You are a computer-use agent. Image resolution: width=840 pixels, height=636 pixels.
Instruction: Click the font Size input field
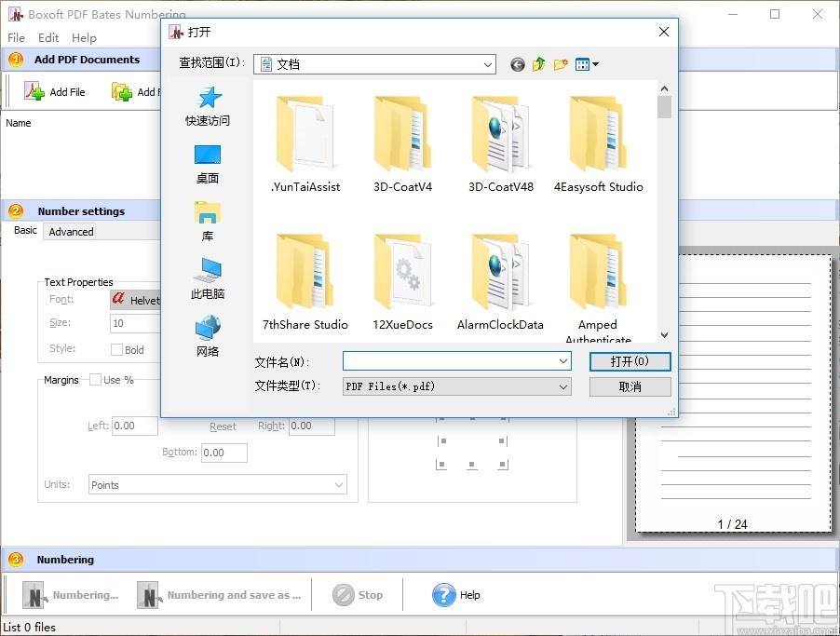(135, 323)
